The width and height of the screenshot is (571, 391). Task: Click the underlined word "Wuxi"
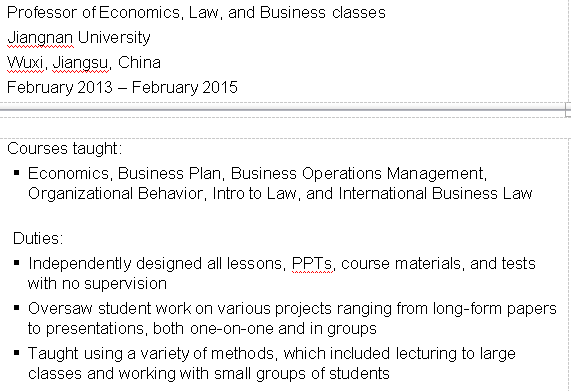tap(25, 63)
